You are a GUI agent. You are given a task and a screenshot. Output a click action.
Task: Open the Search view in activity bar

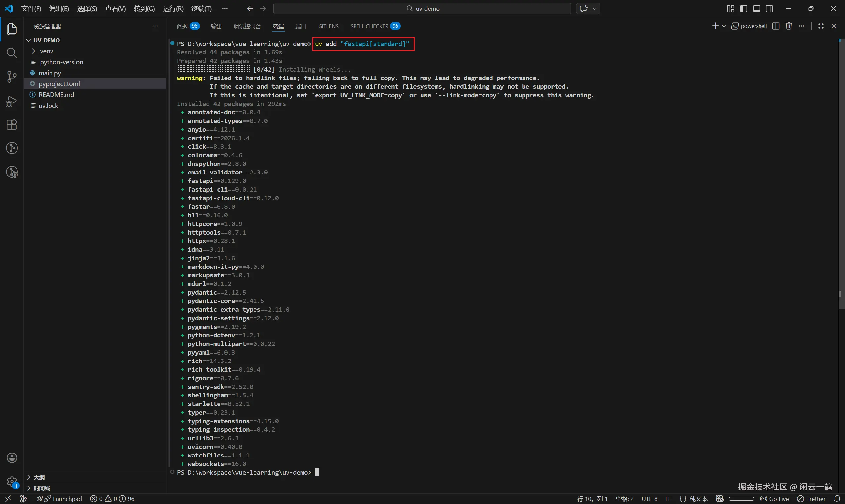[x=12, y=53]
